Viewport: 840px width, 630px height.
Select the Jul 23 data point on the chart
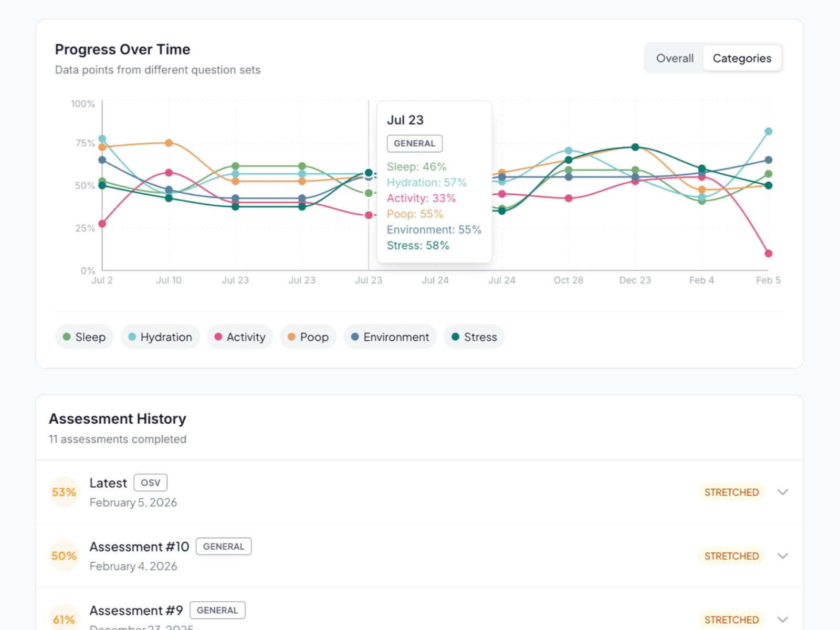pos(368,173)
